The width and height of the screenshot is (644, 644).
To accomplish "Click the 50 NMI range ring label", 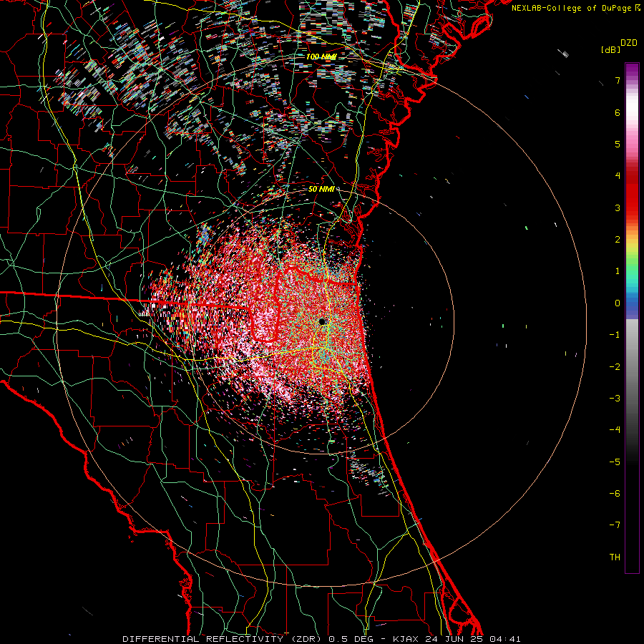I will [321, 190].
